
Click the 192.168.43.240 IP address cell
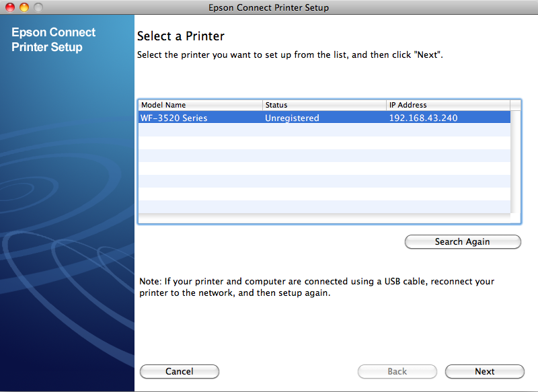pos(423,118)
